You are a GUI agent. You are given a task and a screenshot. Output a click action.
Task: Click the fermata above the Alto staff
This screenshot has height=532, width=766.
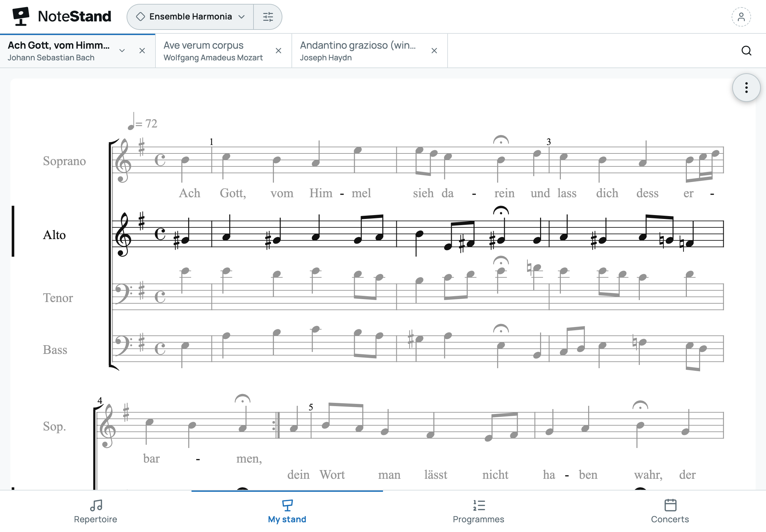coord(501,211)
